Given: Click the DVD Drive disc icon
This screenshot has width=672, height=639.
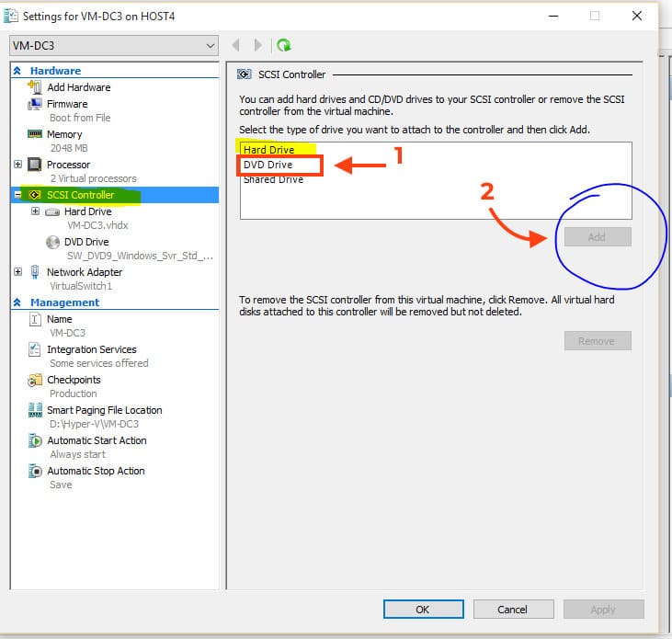Looking at the screenshot, I should tap(52, 242).
